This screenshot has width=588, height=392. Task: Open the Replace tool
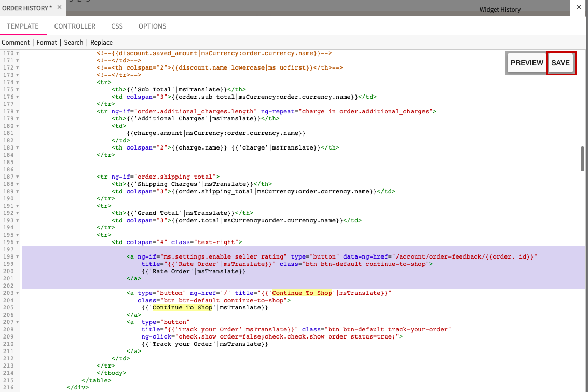[101, 43]
